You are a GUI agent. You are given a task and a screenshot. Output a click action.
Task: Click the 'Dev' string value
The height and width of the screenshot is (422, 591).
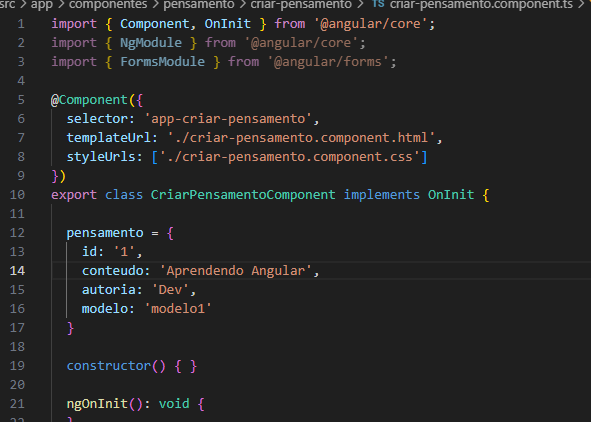[x=170, y=289]
